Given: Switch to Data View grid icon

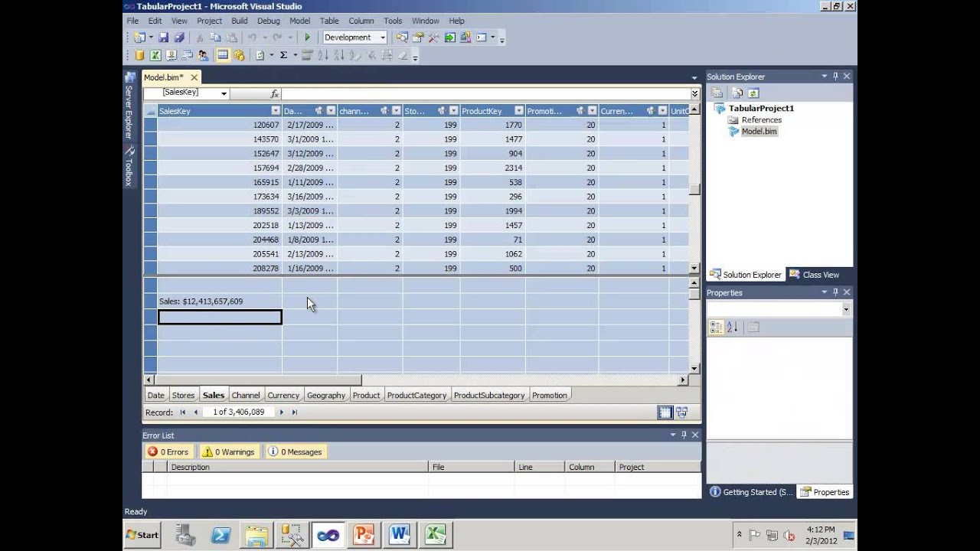Looking at the screenshot, I should [x=223, y=55].
